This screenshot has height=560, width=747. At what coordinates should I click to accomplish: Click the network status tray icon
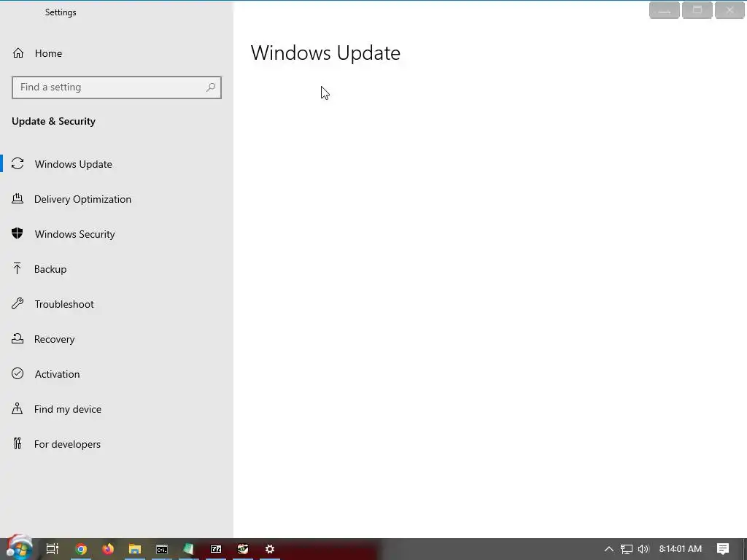coord(627,549)
